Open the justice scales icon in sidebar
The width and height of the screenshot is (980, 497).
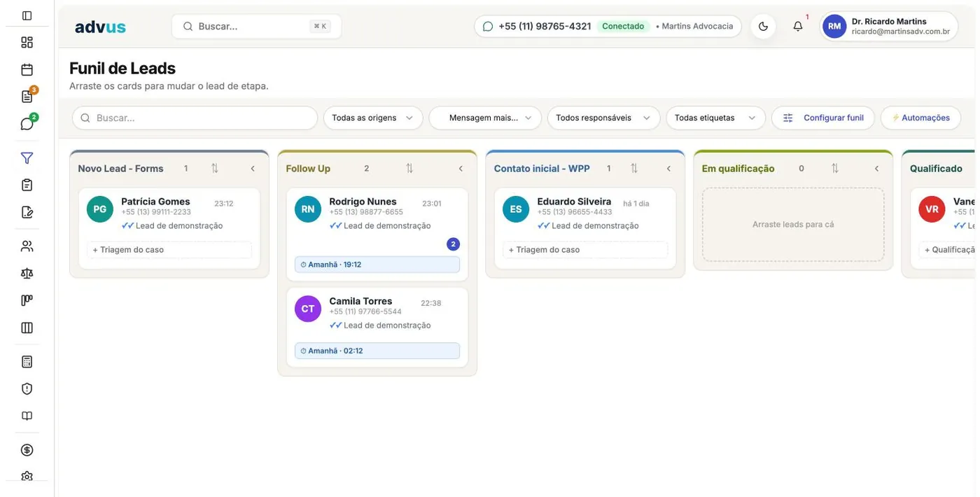(x=27, y=274)
